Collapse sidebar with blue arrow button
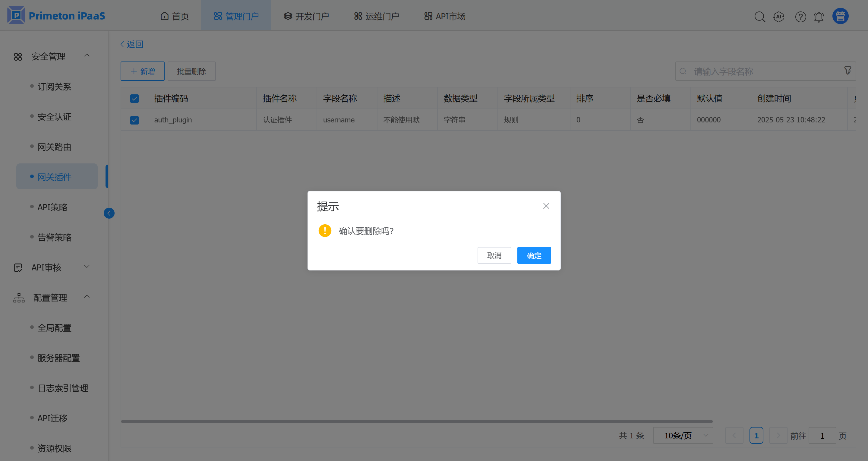Viewport: 868px width, 461px height. pos(109,213)
